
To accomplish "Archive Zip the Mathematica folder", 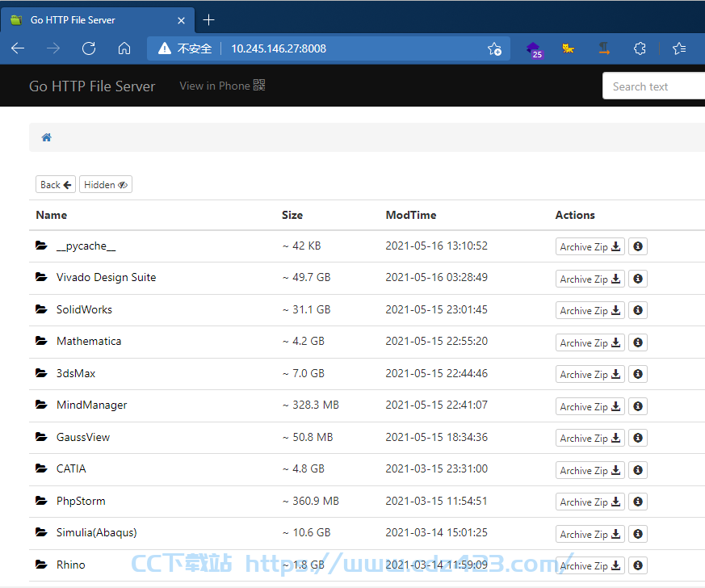I will click(590, 342).
